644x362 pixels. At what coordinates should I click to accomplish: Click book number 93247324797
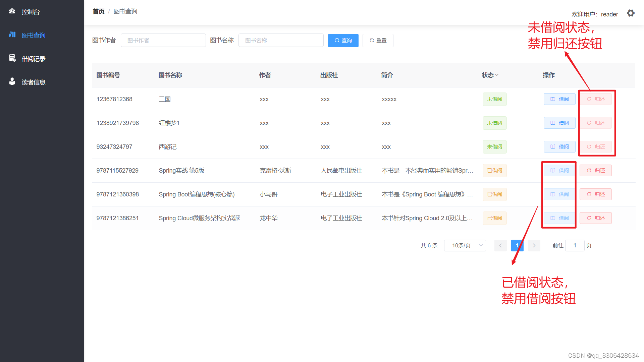[x=114, y=147]
